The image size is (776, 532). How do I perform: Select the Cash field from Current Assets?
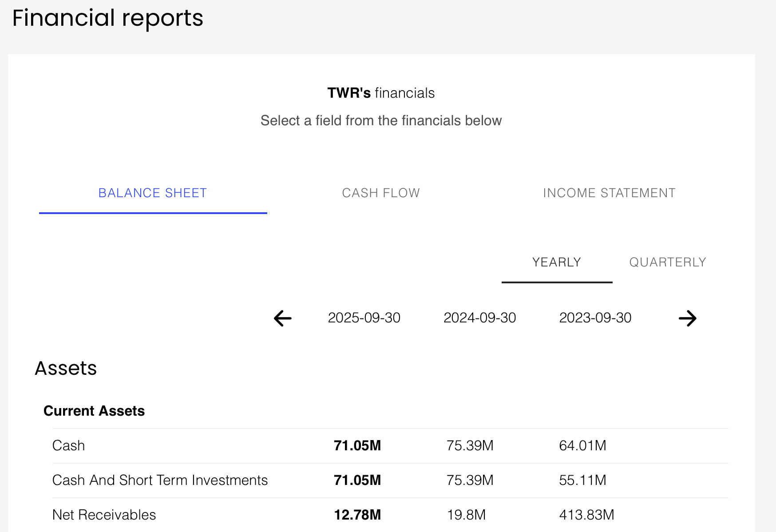point(69,445)
